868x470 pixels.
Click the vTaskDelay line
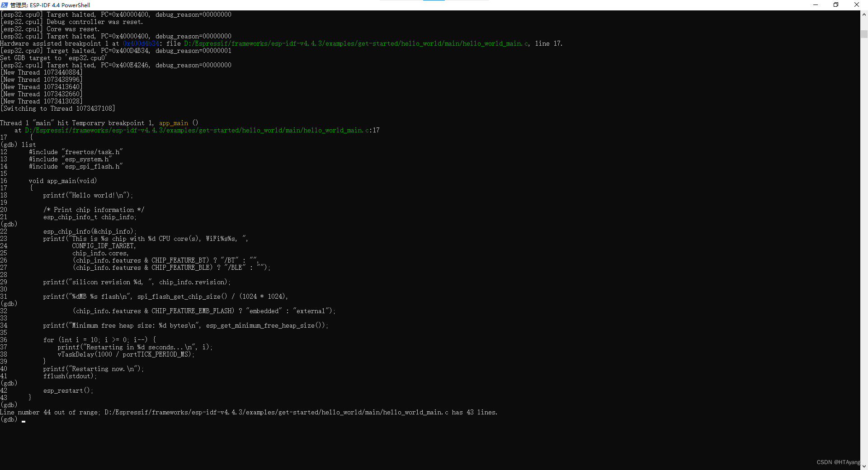126,354
